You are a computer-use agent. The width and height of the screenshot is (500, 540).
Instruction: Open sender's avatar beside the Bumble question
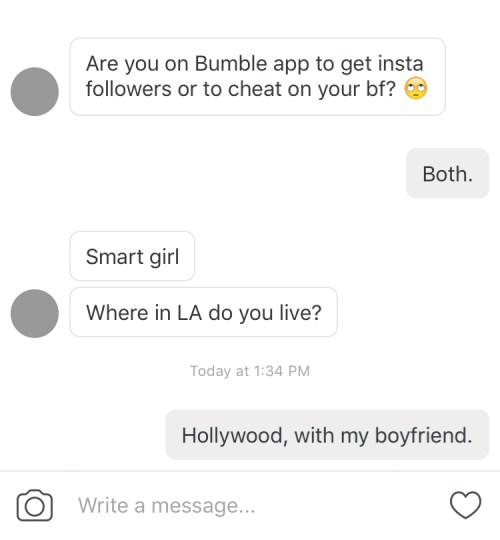35,92
